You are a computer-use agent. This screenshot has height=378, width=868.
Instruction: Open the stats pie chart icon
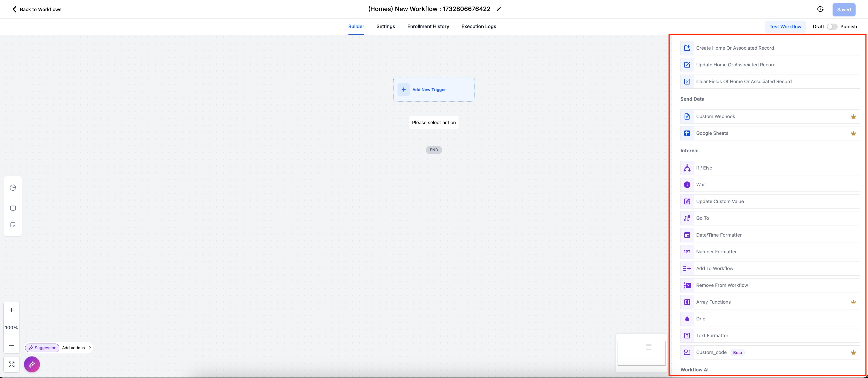13,187
